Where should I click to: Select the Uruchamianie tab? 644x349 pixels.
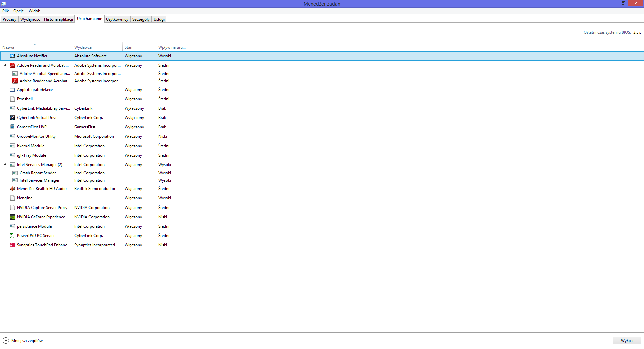90,19
